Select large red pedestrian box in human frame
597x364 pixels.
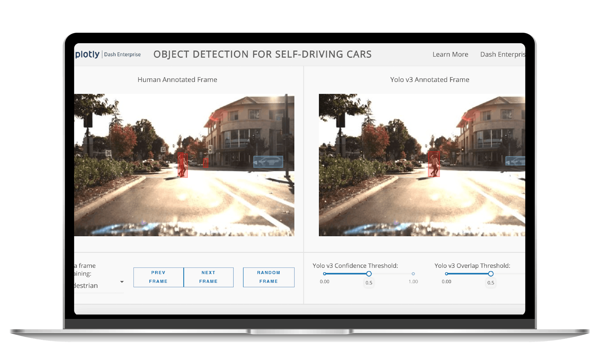click(183, 165)
